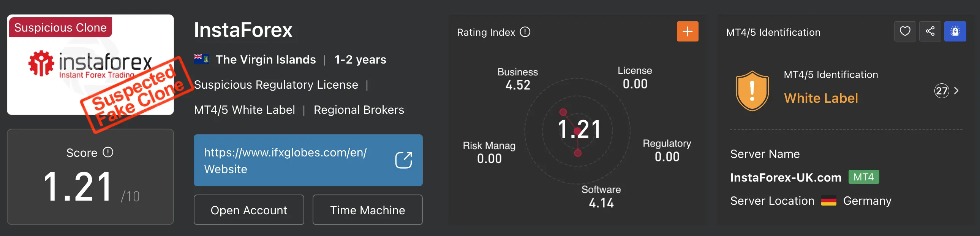The height and width of the screenshot is (236, 980).
Task: Click the Suspicious Clone red tag
Action: tap(60, 27)
